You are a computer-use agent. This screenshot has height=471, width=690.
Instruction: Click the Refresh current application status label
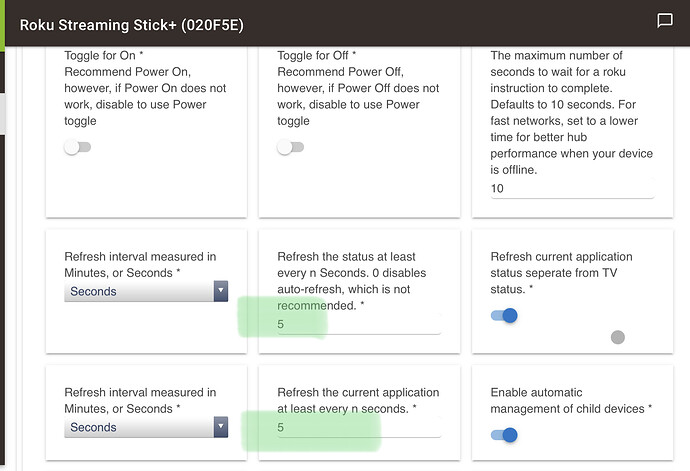(x=562, y=273)
